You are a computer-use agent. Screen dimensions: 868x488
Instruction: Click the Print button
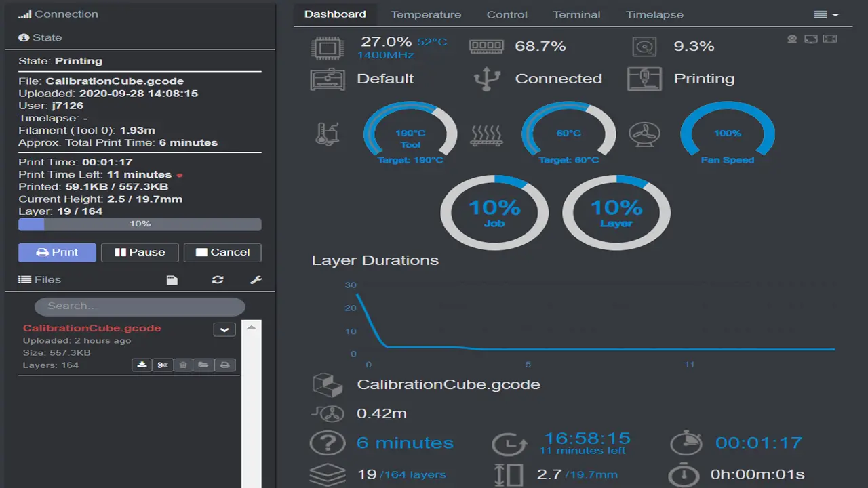pos(57,252)
